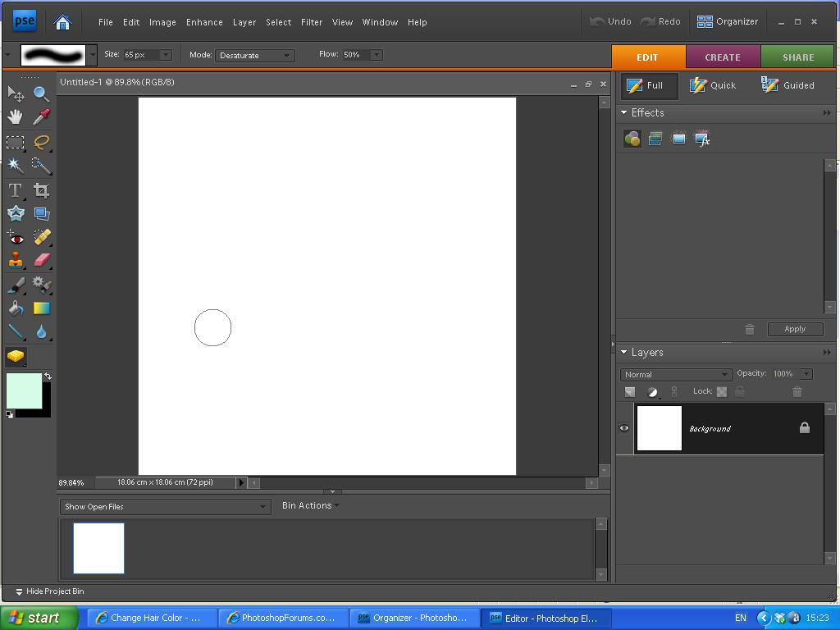Screen dimensions: 840x630
Task: Toggle lock transparent pixels in Layers
Action: [722, 392]
